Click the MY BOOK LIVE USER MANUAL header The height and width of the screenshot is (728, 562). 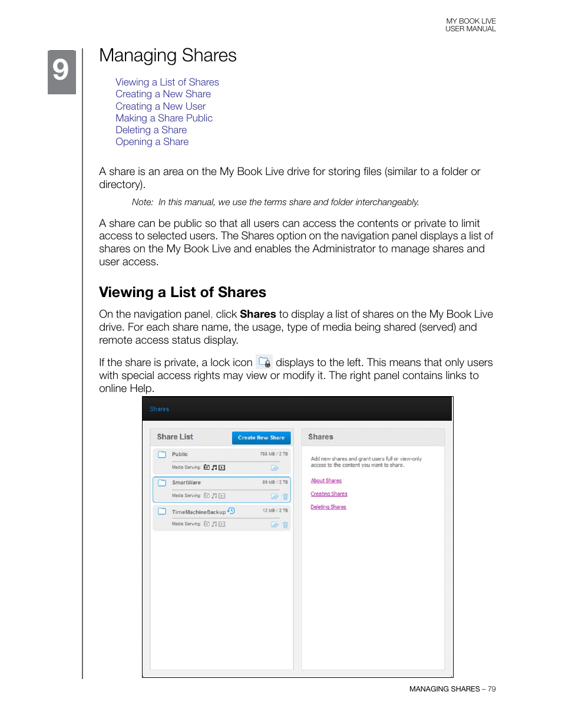tap(471, 25)
